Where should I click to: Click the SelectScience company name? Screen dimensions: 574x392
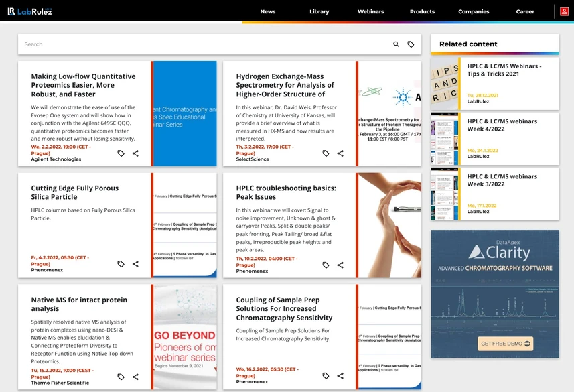(x=253, y=159)
